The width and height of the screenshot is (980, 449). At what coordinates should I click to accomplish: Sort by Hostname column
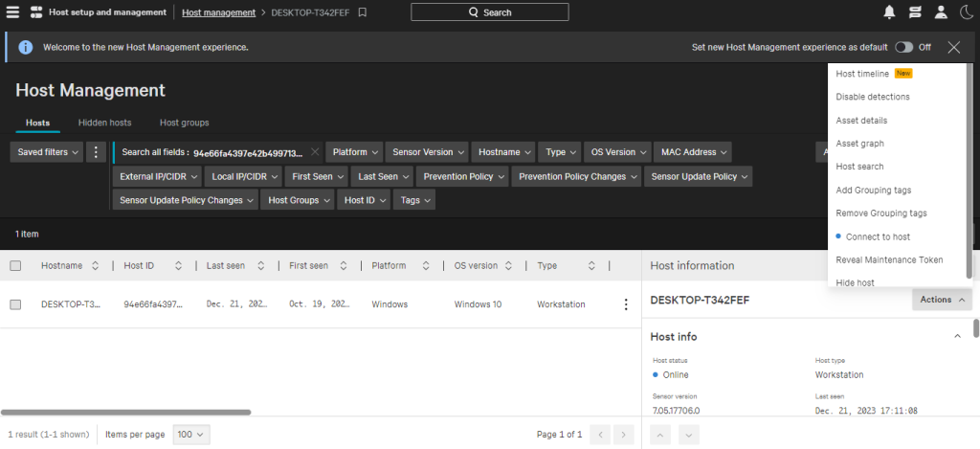coord(96,266)
